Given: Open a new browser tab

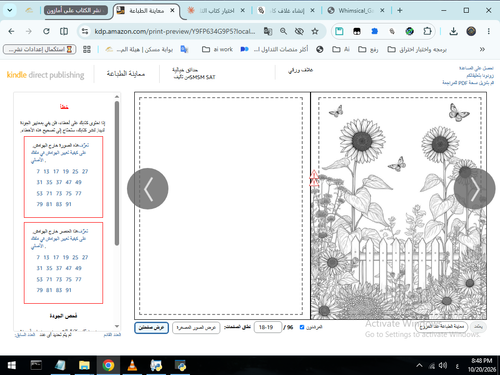Looking at the screenshot, I should pyautogui.click(x=400, y=11).
